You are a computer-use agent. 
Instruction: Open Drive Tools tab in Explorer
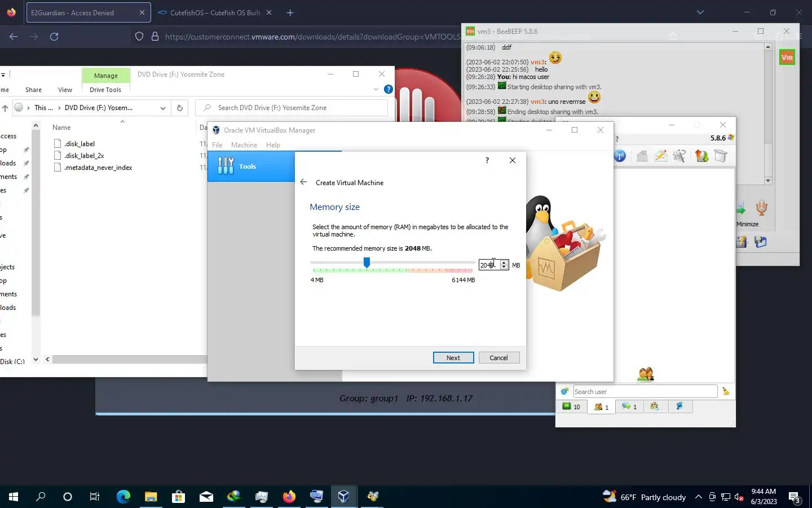pos(105,90)
